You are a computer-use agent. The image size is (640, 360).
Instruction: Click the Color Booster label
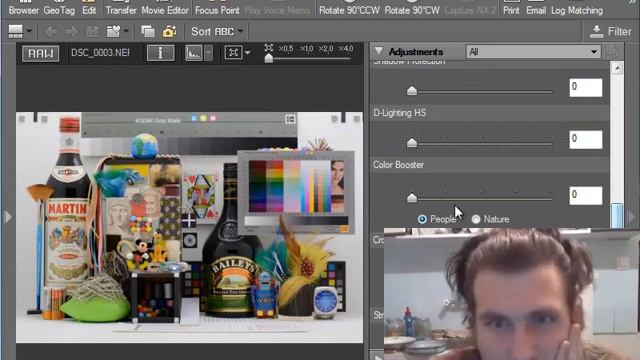[398, 165]
